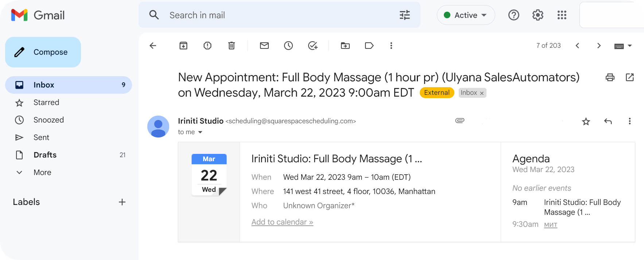
Task: Go to the Starred folder
Action: [x=46, y=102]
